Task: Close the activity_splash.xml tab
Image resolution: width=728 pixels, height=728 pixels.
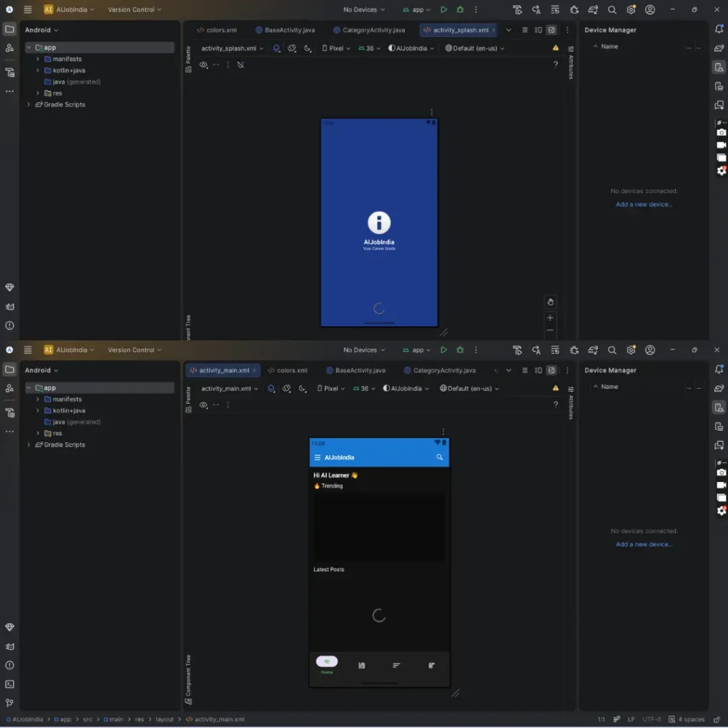Action: [x=493, y=30]
